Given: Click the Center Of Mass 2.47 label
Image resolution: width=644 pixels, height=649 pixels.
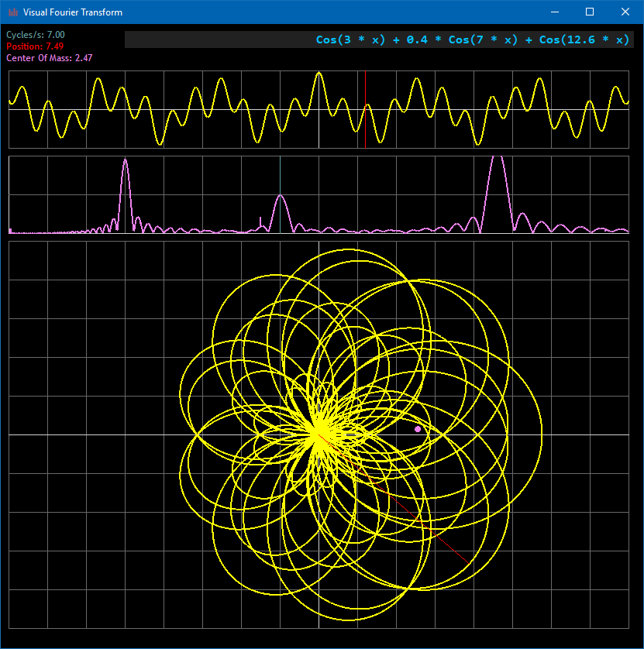Looking at the screenshot, I should click(50, 58).
